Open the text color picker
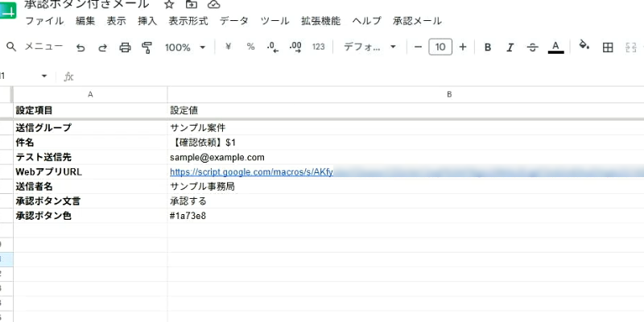 555,47
